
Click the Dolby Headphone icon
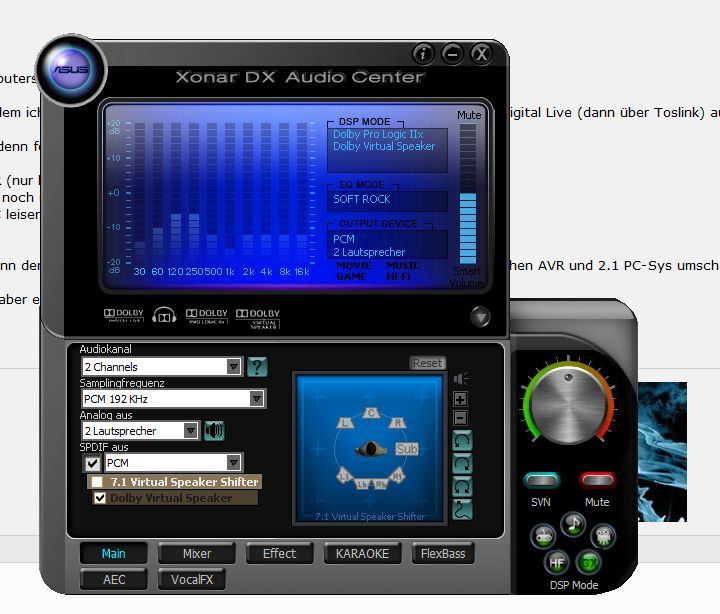(x=164, y=315)
